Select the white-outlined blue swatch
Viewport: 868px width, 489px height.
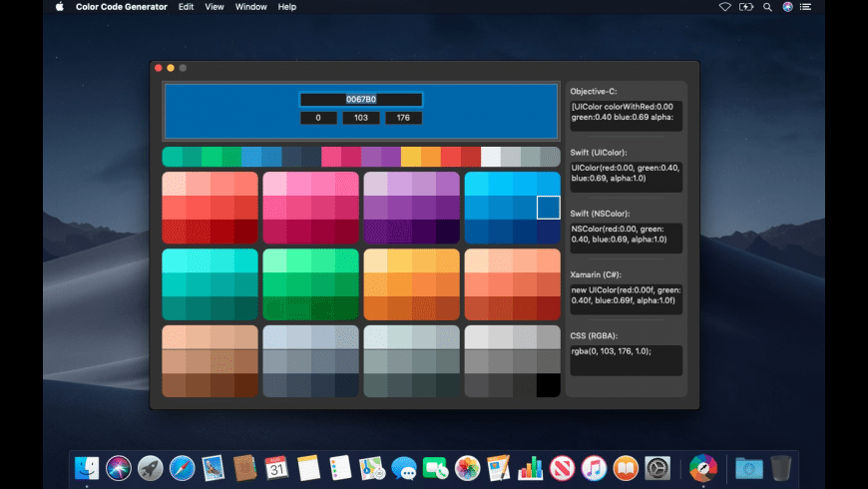tap(548, 208)
